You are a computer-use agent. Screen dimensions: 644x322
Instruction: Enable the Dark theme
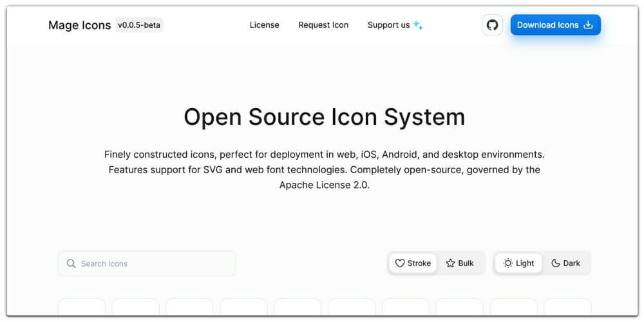point(566,263)
